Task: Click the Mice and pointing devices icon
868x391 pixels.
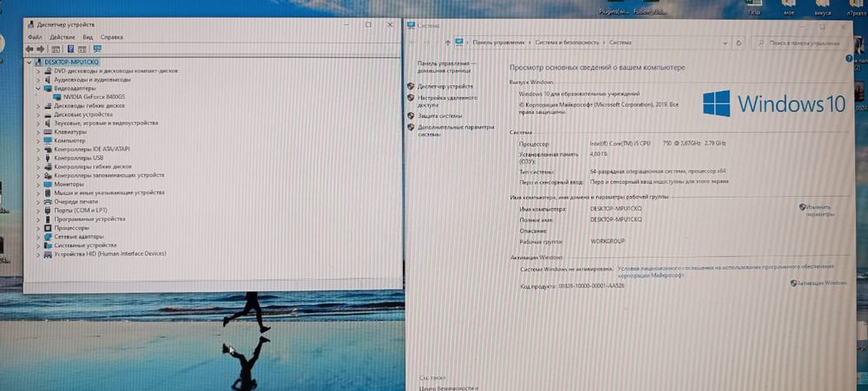Action: tap(48, 192)
